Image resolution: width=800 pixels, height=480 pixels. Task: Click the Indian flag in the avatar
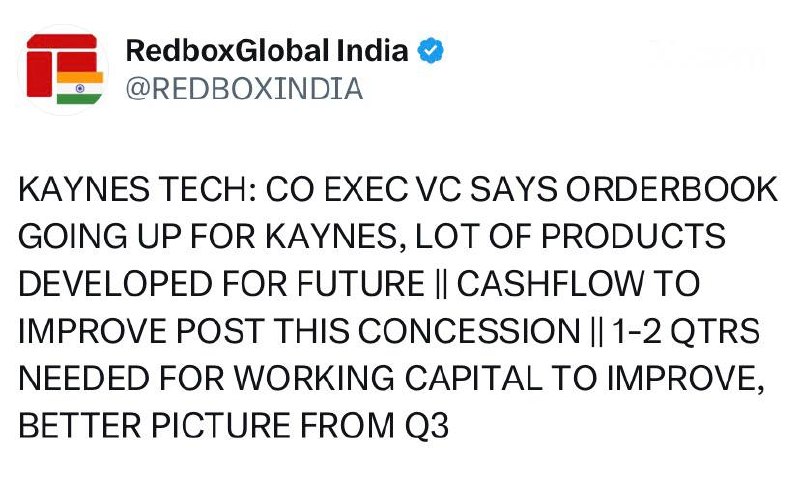pyautogui.click(x=80, y=88)
